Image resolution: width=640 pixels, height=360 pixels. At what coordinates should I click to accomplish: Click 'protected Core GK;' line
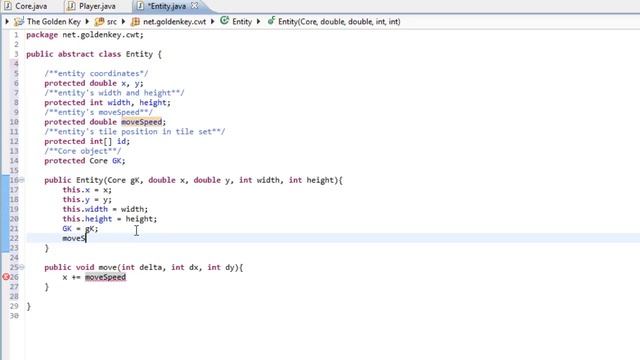click(x=85, y=161)
